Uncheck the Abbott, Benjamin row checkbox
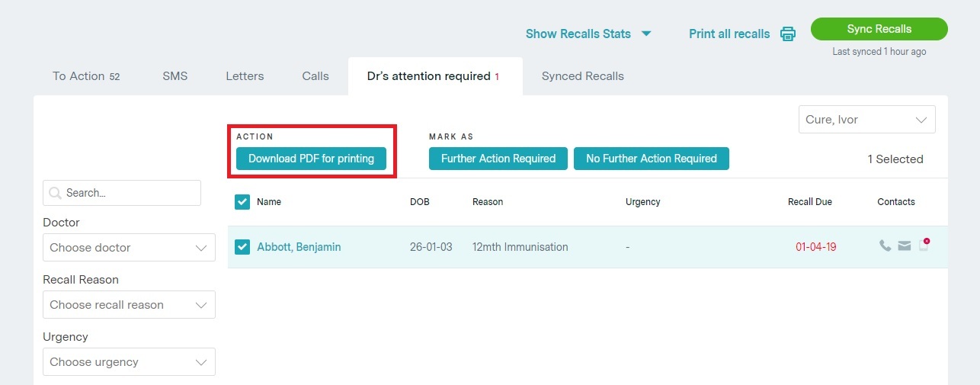 pyautogui.click(x=242, y=247)
